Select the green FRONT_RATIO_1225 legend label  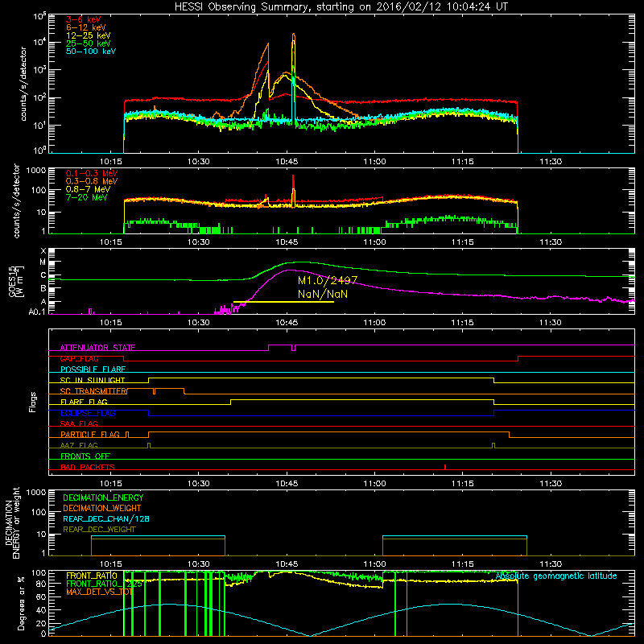click(104, 584)
